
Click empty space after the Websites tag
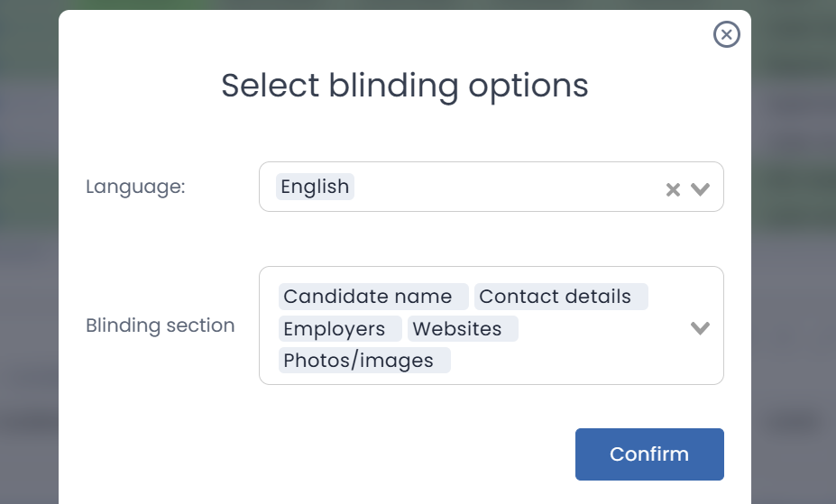(x=595, y=329)
